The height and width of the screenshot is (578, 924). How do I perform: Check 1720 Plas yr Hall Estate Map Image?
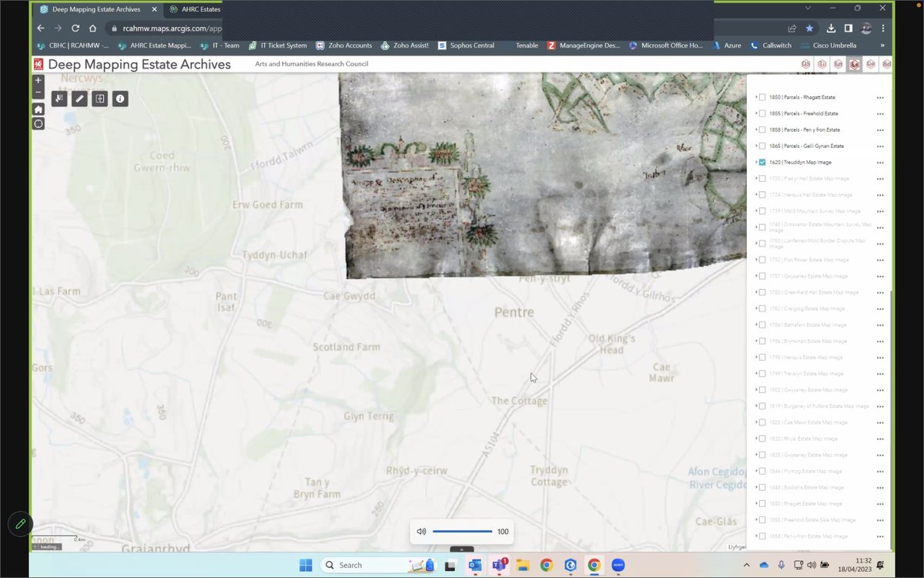762,179
